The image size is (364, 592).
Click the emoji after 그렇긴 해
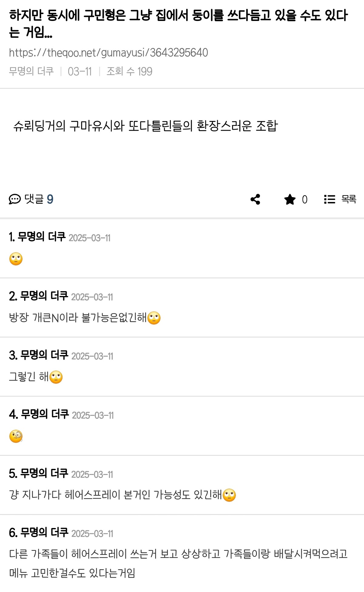point(56,377)
